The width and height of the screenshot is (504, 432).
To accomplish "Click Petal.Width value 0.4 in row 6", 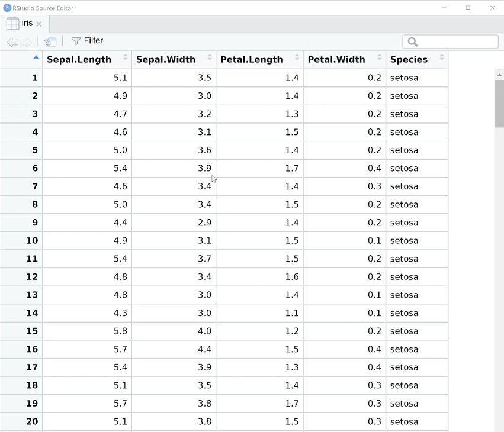I will [x=374, y=168].
